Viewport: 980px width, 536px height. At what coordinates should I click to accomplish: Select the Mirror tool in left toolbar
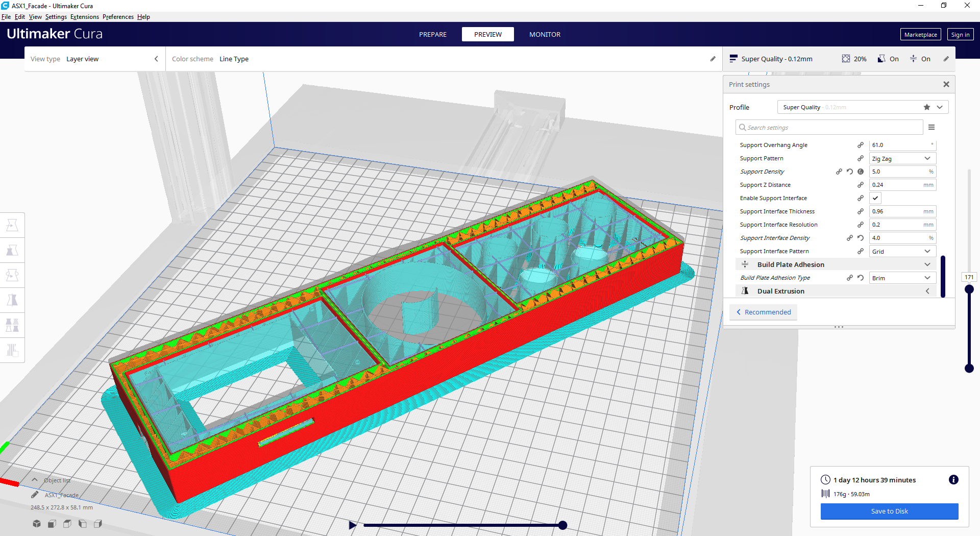pos(12,300)
